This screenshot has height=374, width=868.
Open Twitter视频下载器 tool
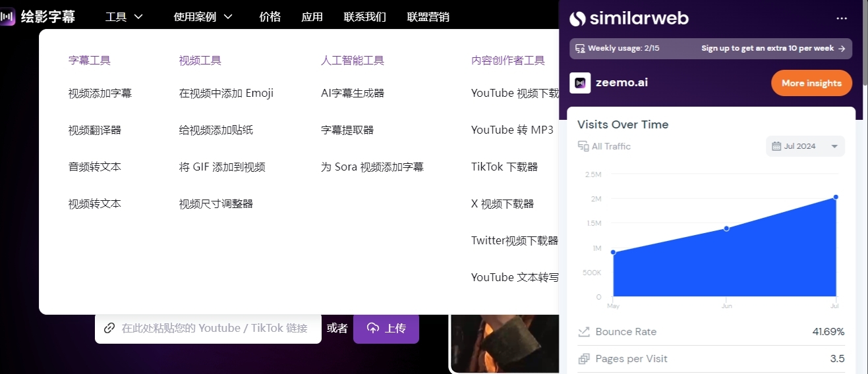coord(515,241)
